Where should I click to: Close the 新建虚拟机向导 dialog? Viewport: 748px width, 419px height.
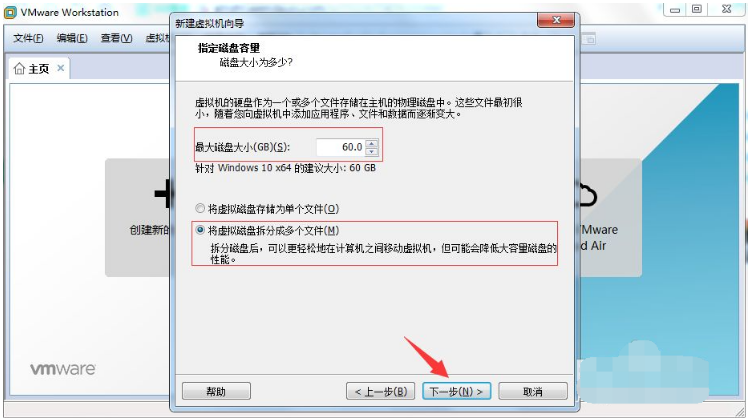(556, 20)
